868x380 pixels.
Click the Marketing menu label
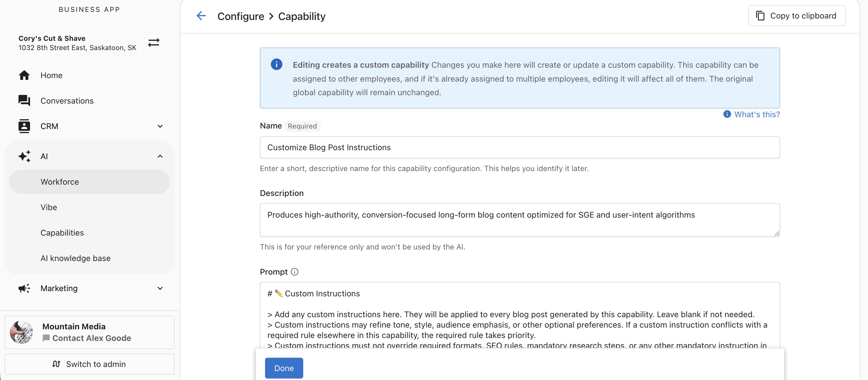click(59, 288)
